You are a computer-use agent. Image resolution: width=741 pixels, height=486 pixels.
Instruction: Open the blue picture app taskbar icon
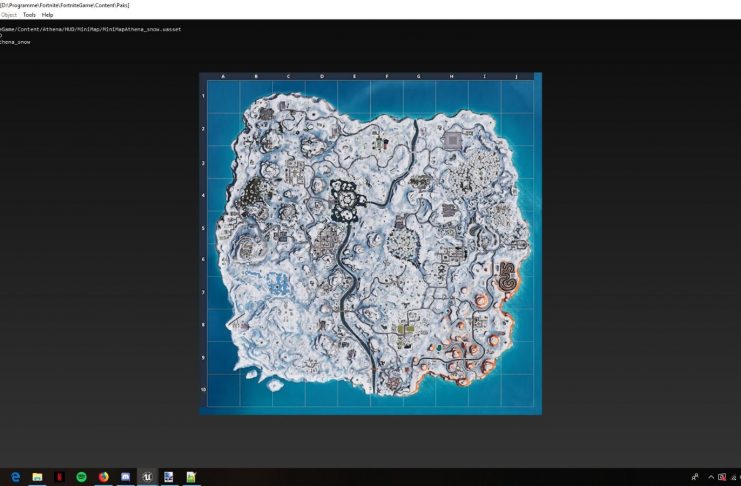[x=169, y=477]
